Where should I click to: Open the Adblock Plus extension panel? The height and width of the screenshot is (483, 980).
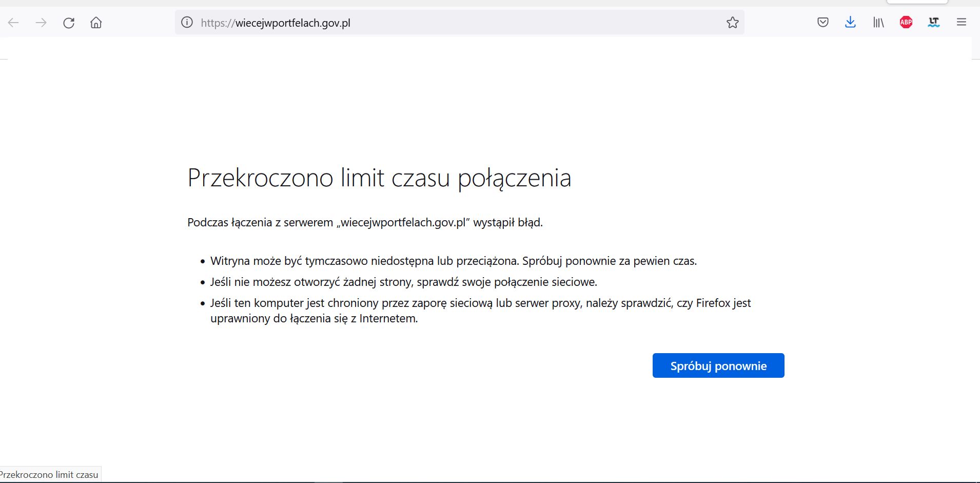coord(906,22)
